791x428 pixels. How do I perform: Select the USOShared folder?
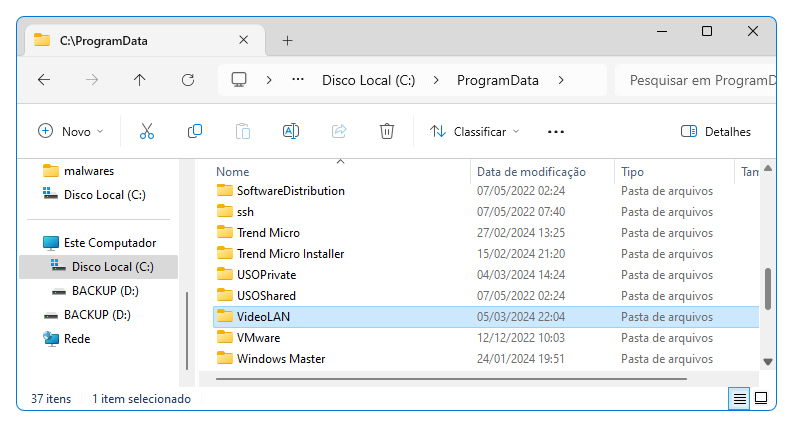point(266,296)
